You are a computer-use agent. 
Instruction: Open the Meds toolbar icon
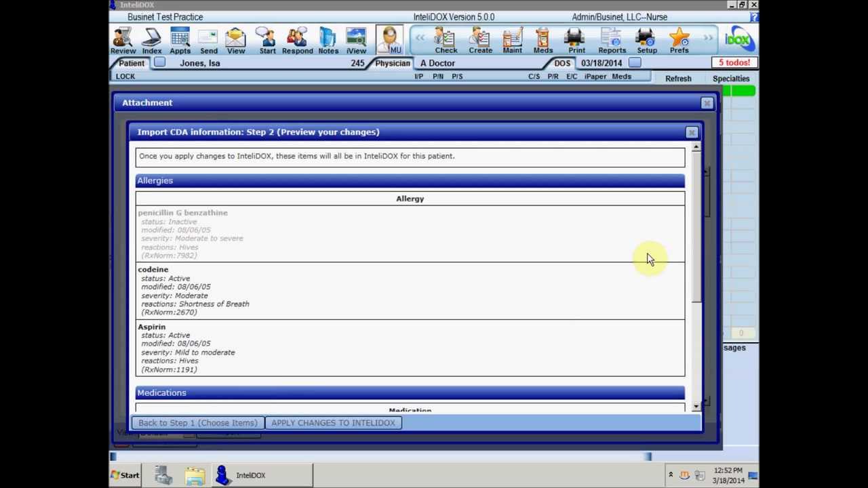click(x=542, y=41)
